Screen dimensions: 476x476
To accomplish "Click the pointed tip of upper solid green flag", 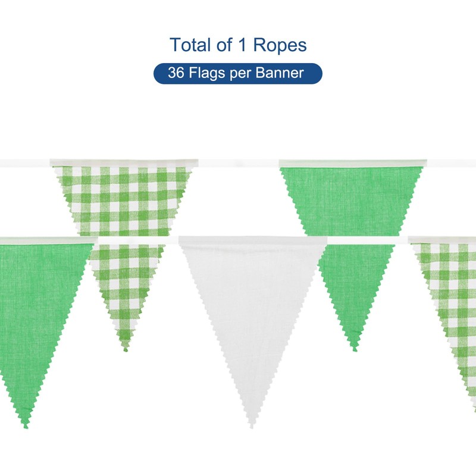I will pos(355,348).
